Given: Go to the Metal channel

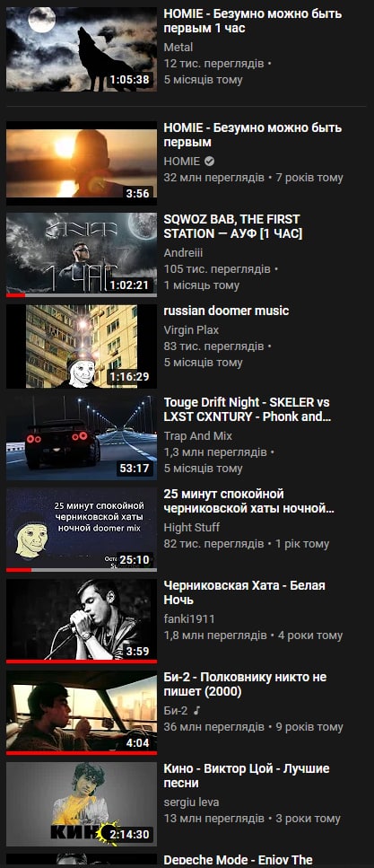Looking at the screenshot, I should click(x=178, y=48).
